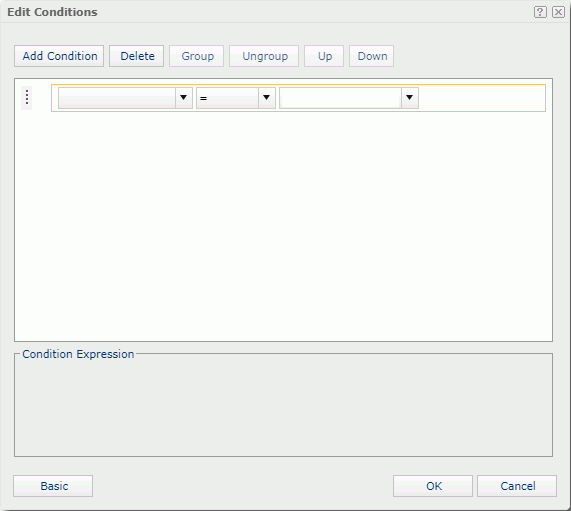Move the condition Up
This screenshot has width=571, height=511.
(324, 56)
